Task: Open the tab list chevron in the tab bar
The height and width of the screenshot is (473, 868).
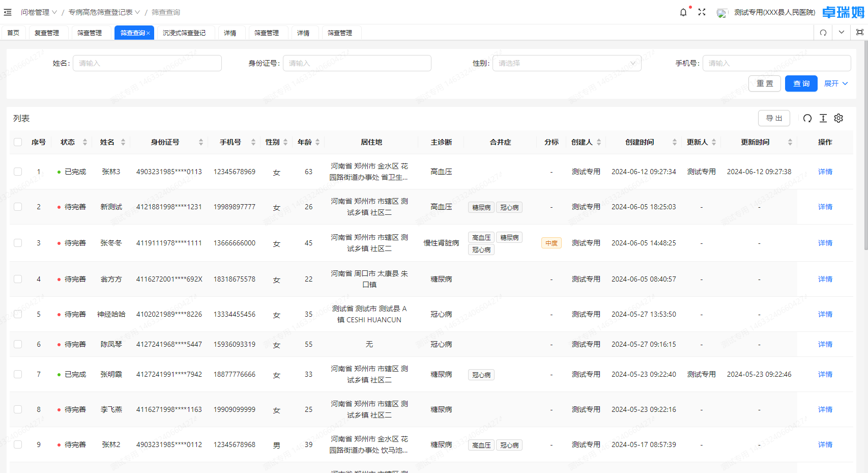Action: pos(842,32)
